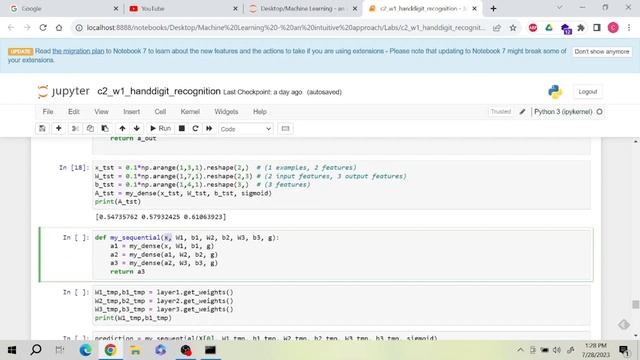
Task: Open the volume control in the tray
Action: pyautogui.click(x=557, y=350)
